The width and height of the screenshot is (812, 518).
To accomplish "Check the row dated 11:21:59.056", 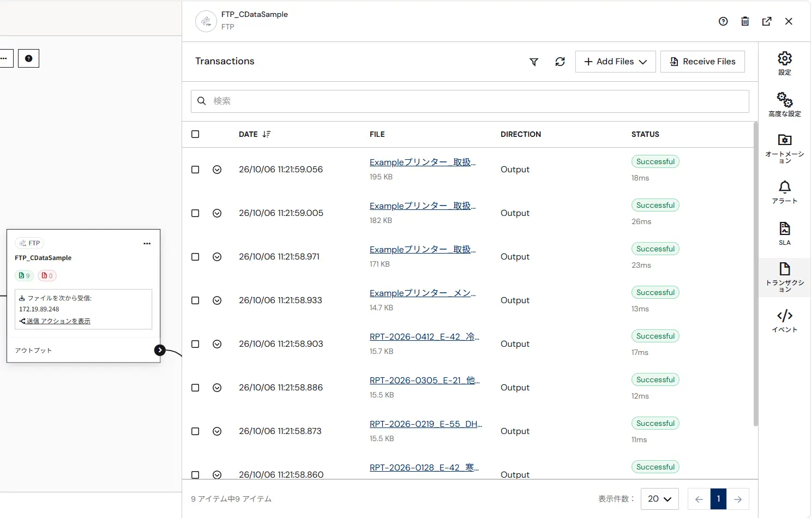I will (195, 170).
